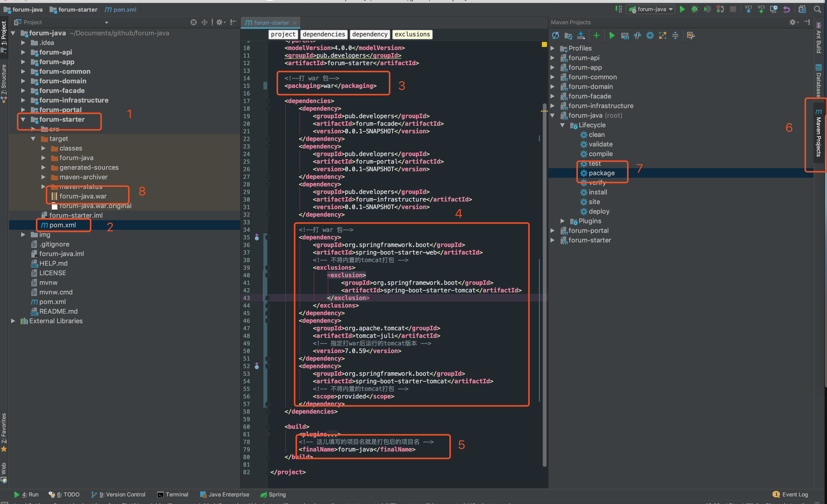Hide the Project tool window
The height and width of the screenshot is (504, 827).
coord(234,22)
